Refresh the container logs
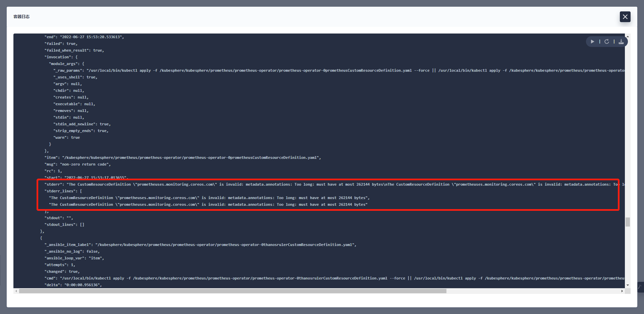 (607, 42)
